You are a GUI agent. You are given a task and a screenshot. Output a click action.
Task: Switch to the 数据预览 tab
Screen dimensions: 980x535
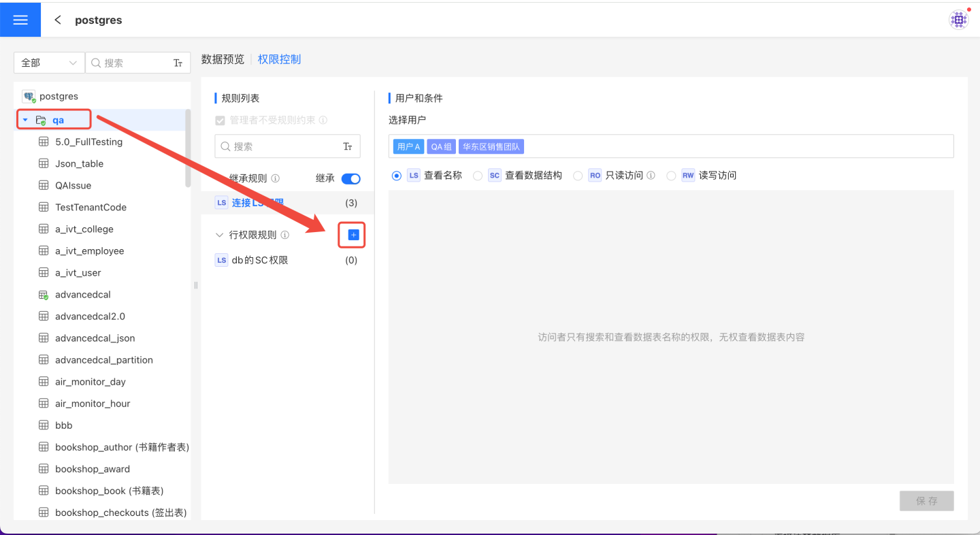(x=223, y=59)
